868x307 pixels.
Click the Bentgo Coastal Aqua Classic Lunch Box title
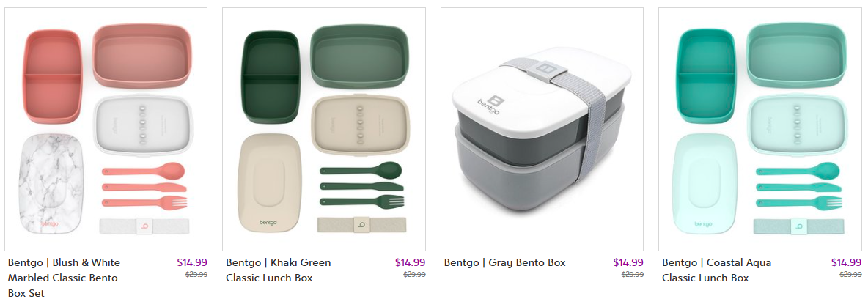[x=716, y=270]
